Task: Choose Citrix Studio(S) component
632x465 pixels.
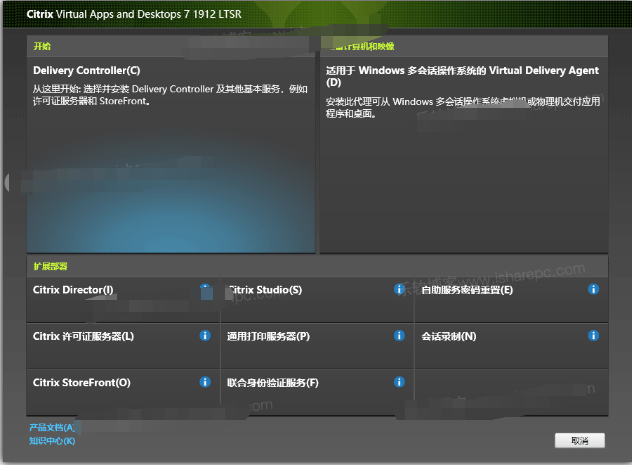Action: [x=318, y=299]
